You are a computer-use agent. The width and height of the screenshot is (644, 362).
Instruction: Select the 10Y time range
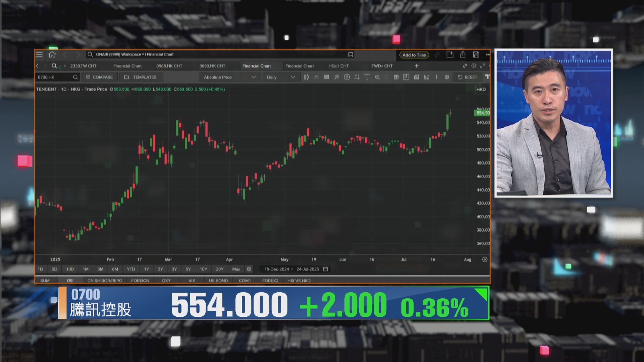point(203,269)
